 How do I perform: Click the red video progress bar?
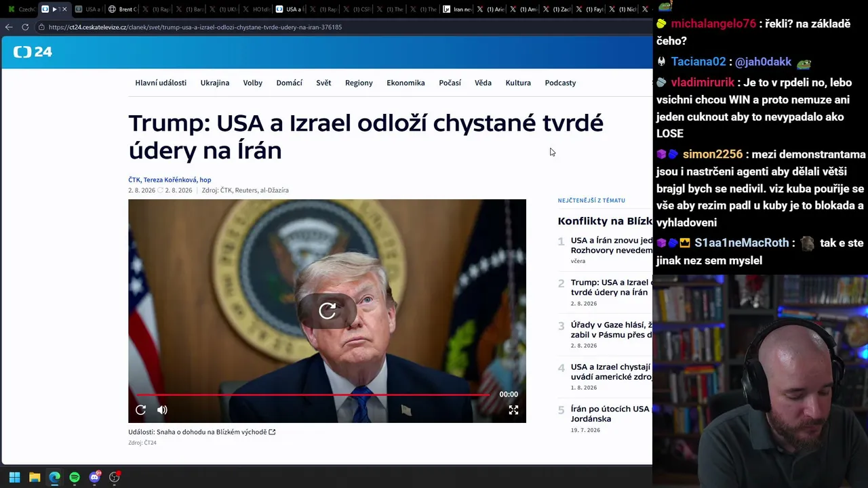(x=313, y=394)
